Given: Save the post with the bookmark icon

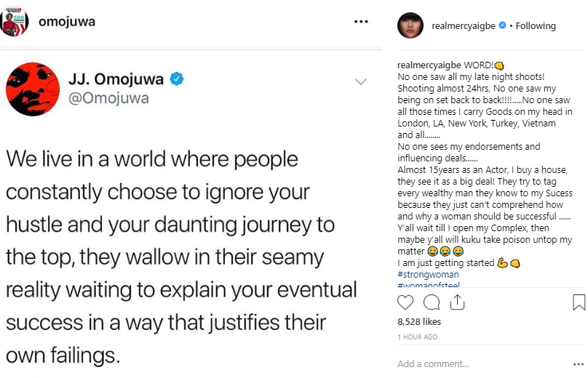Looking at the screenshot, I should tap(579, 301).
